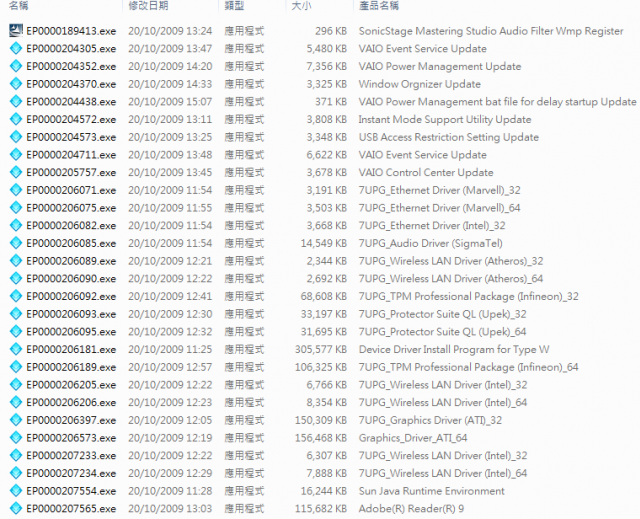Click the icon next to EP0000207233.exe
Screen dimensions: 640x519
[16, 455]
